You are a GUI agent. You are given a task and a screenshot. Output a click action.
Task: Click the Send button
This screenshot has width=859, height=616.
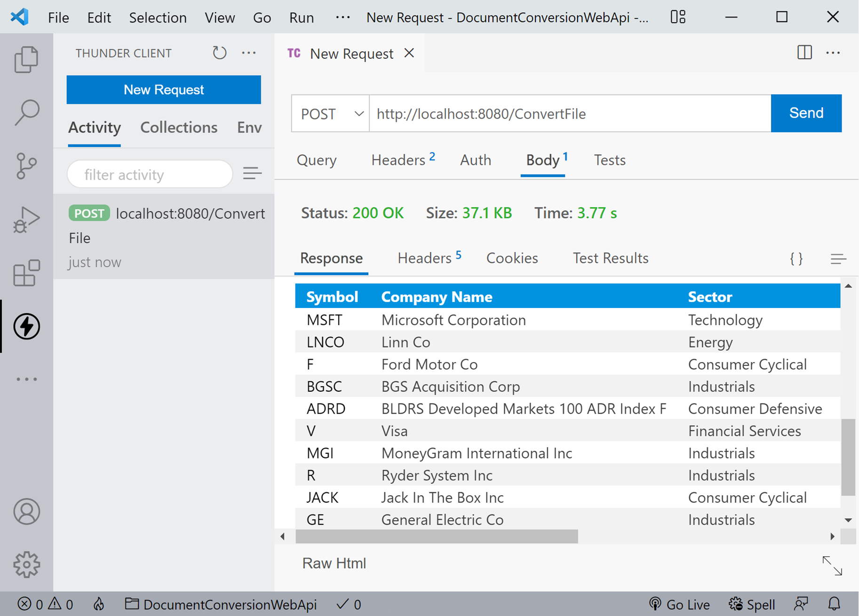click(806, 113)
